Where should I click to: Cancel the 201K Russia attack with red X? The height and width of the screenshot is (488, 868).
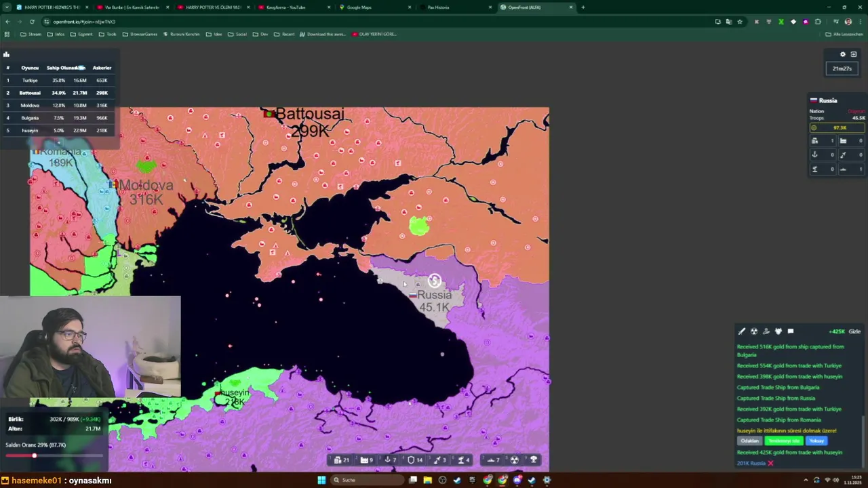pos(770,463)
